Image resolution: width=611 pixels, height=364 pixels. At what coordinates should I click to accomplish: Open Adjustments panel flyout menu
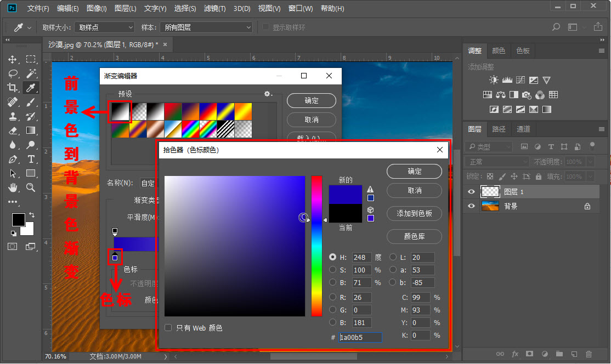coord(602,50)
